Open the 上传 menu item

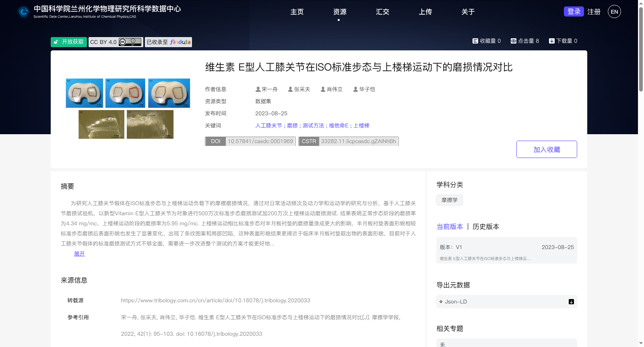coord(425,12)
